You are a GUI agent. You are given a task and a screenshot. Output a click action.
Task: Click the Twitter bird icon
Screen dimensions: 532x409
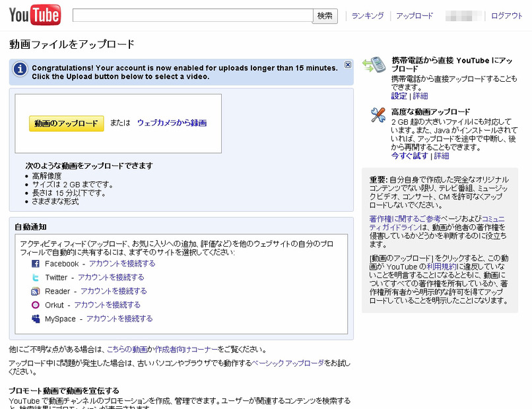pos(35,278)
